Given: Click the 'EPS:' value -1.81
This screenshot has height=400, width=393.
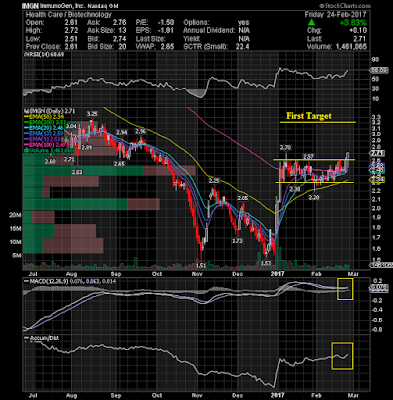Looking at the screenshot, I should (166, 31).
